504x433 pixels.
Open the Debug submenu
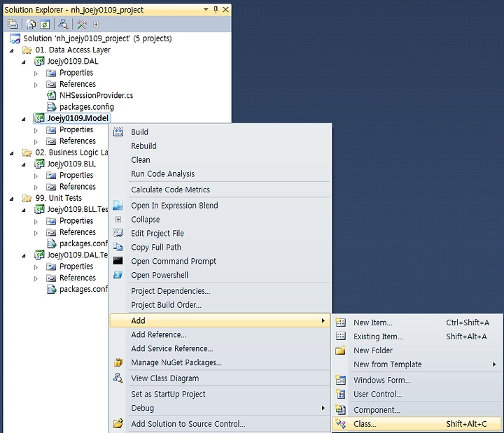pyautogui.click(x=220, y=408)
